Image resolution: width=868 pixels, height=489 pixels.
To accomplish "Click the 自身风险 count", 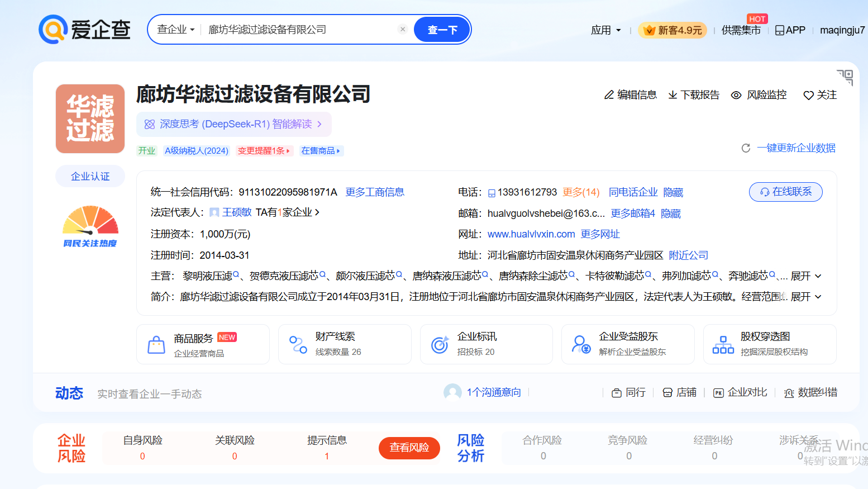I will point(142,456).
